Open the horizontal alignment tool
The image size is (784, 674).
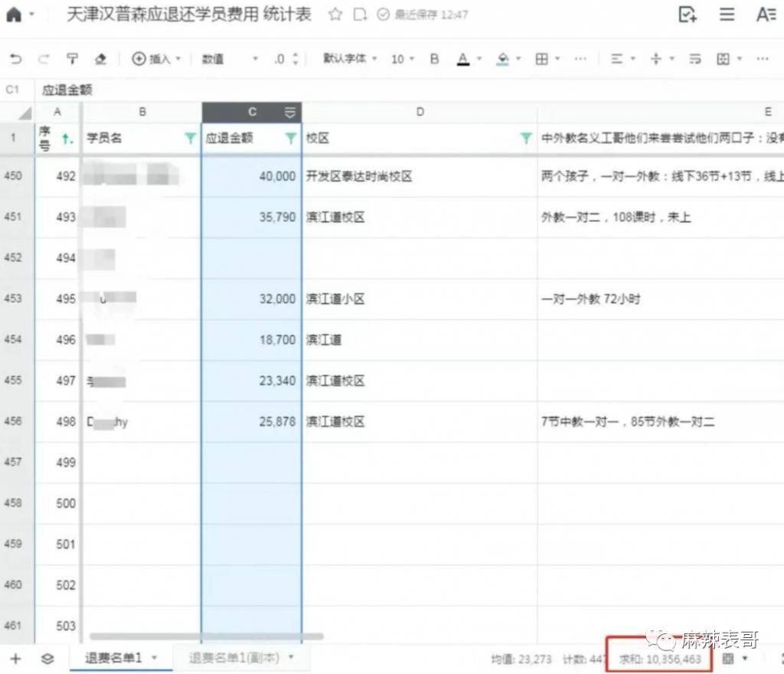pyautogui.click(x=617, y=59)
